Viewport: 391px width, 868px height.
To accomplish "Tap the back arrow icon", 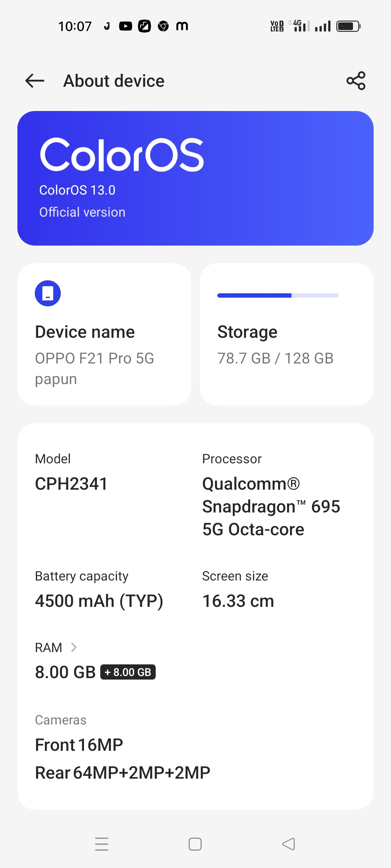I will 35,81.
